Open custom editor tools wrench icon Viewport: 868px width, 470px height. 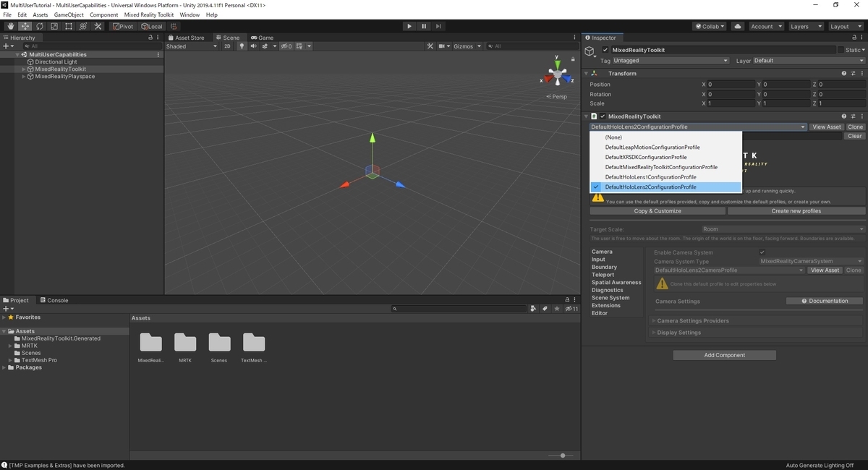pos(98,26)
